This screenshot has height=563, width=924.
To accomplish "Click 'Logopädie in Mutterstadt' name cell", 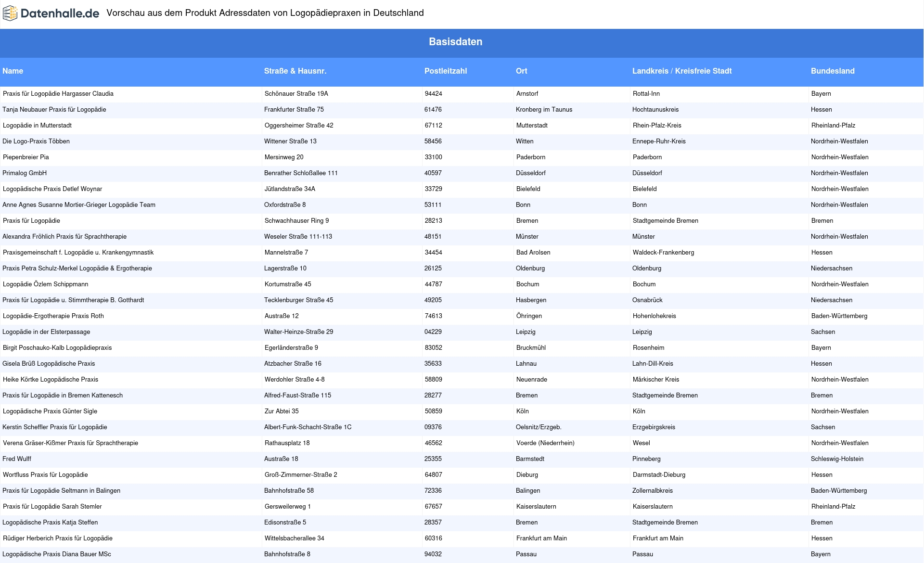I will (37, 125).
